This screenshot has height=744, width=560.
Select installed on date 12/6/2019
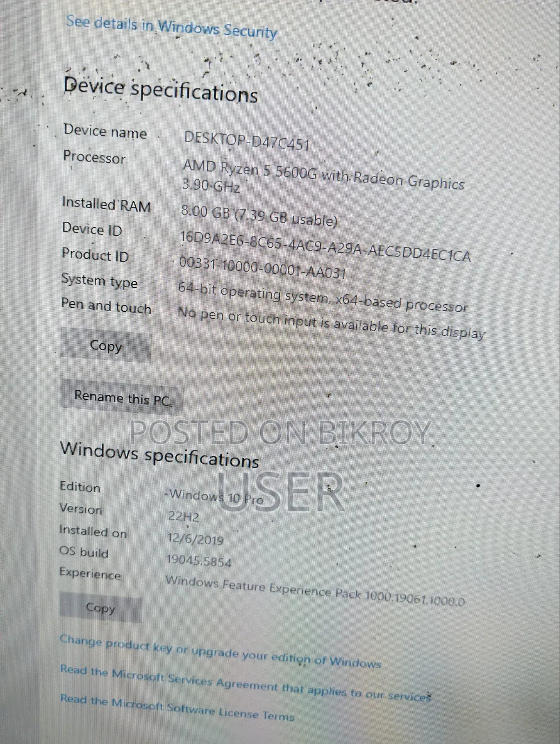pyautogui.click(x=196, y=538)
